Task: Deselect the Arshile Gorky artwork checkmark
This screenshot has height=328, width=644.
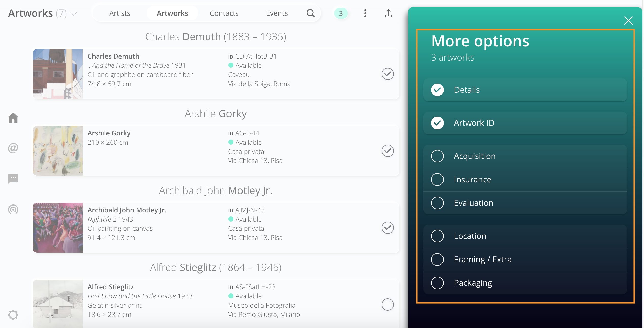Action: (x=388, y=151)
